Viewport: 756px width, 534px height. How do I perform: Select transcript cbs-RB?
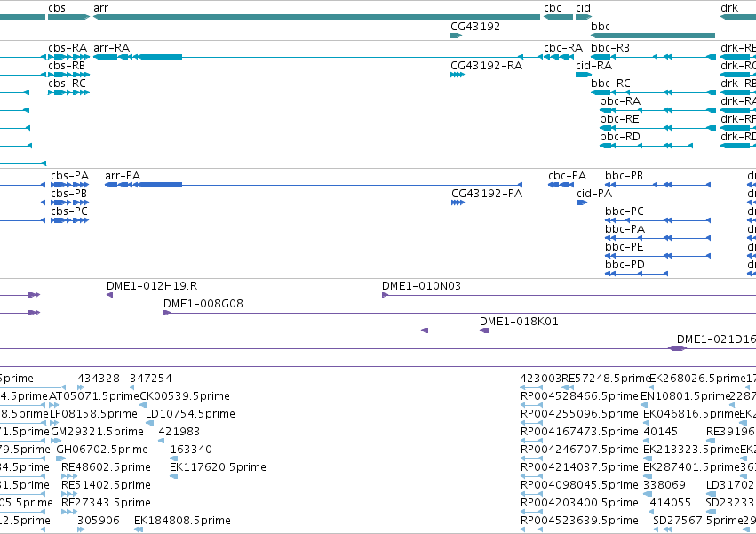[69, 75]
